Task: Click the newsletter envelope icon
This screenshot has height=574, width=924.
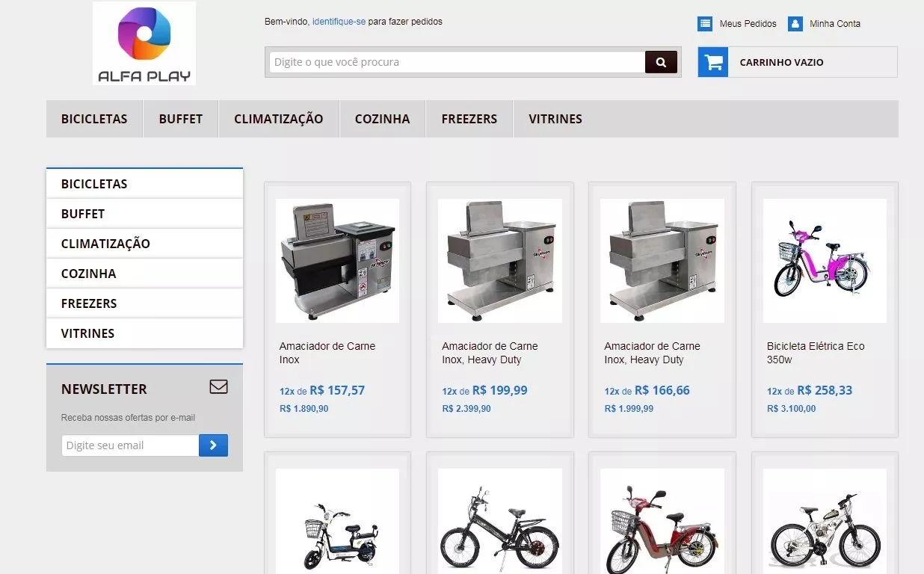Action: click(x=218, y=387)
